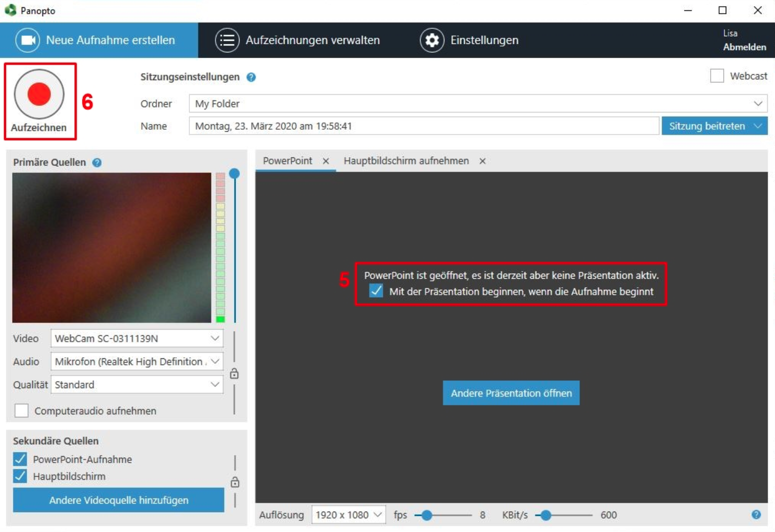Open help icon next to Sitzungseinstellungen

251,77
